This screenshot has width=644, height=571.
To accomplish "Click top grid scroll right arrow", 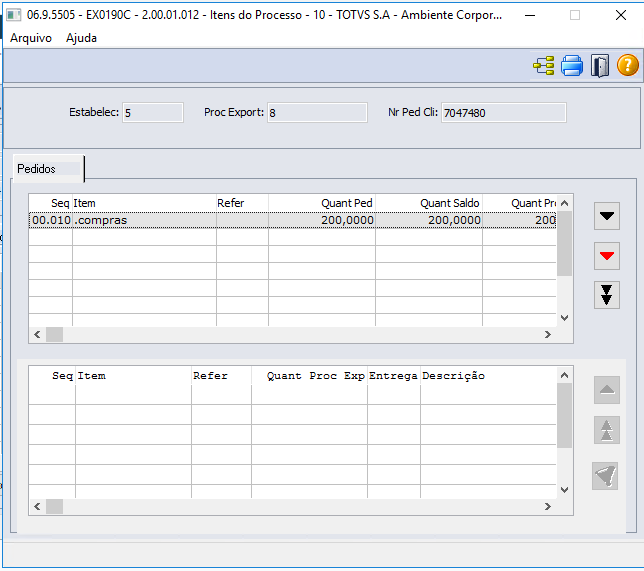I will click(547, 334).
